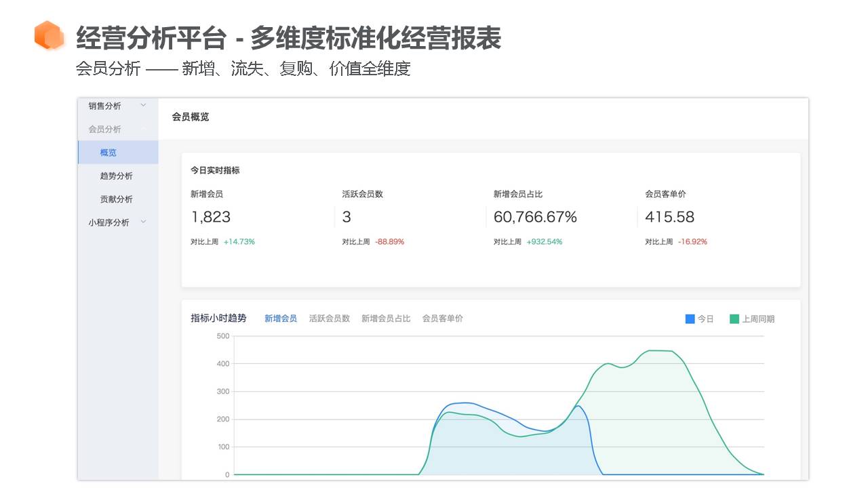
Task: Switch to 新增会员 trend tab
Action: pyautogui.click(x=281, y=319)
